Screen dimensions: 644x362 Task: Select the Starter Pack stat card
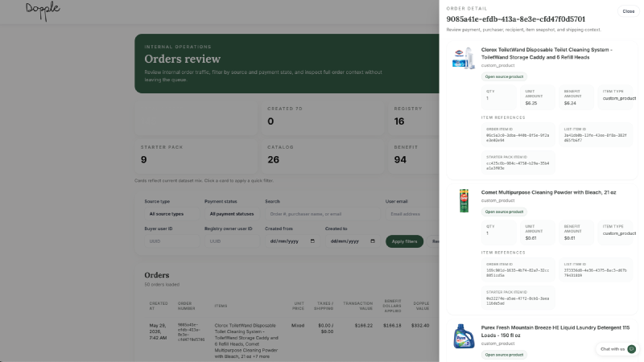pyautogui.click(x=196, y=156)
